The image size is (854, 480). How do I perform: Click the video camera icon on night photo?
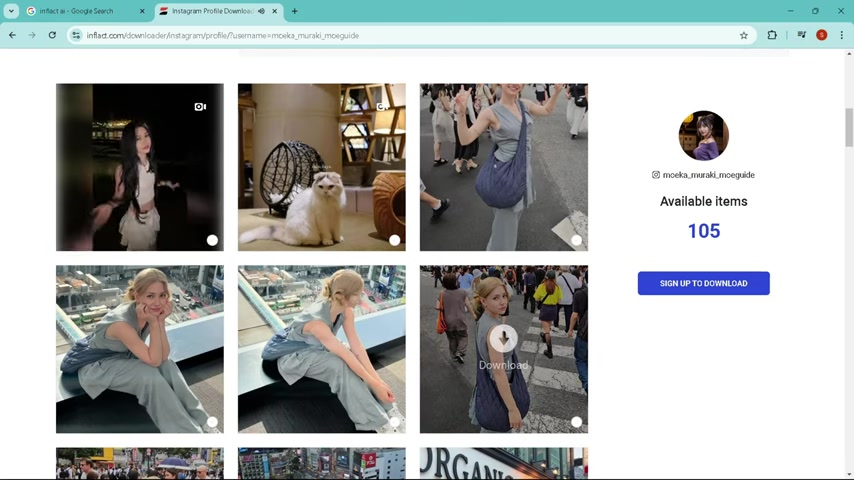pos(200,107)
